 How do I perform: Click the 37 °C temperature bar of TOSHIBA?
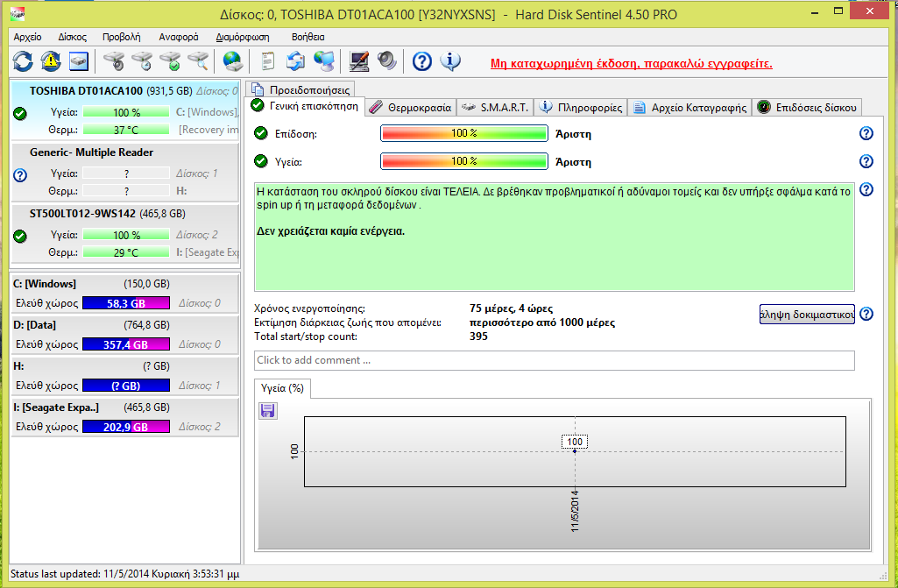pos(126,130)
